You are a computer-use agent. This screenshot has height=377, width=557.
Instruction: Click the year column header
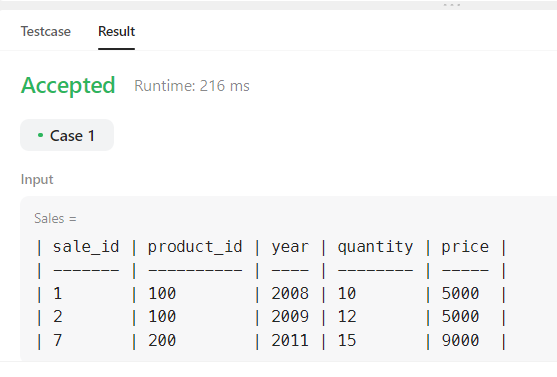(290, 247)
